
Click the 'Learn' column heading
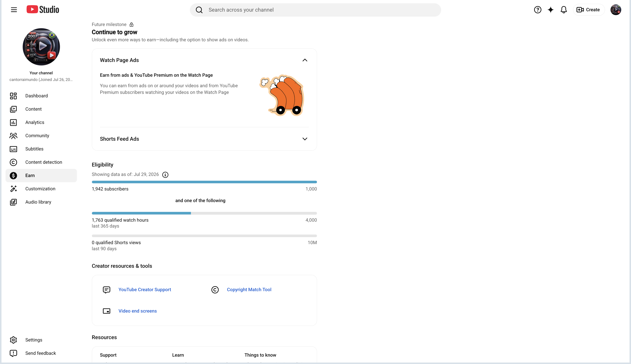point(178,355)
